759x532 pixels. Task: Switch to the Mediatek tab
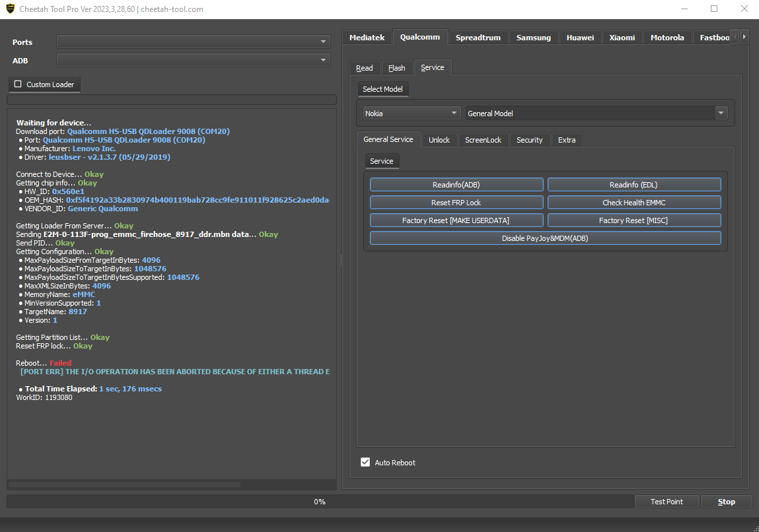click(x=367, y=38)
